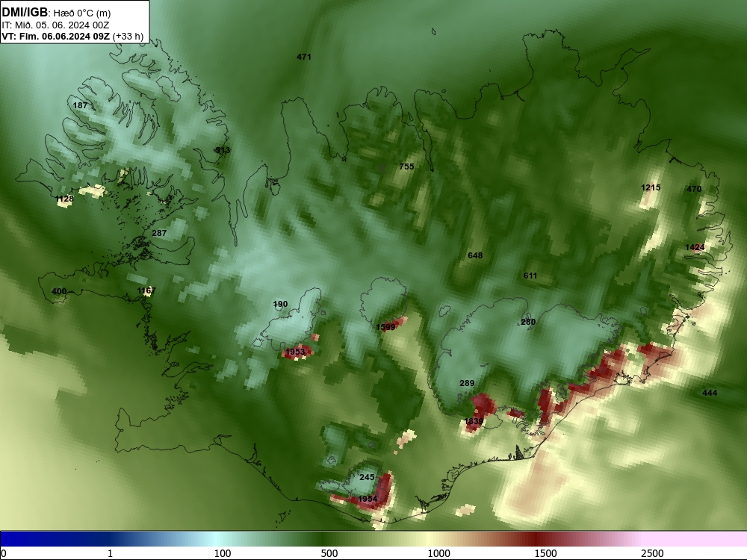The image size is (747, 560).
Task: Click the 1128 value in the west
Action: point(64,199)
